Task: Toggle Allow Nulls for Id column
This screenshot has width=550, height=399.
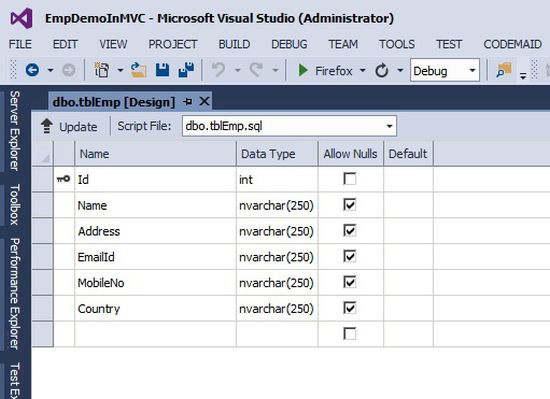Action: click(350, 179)
